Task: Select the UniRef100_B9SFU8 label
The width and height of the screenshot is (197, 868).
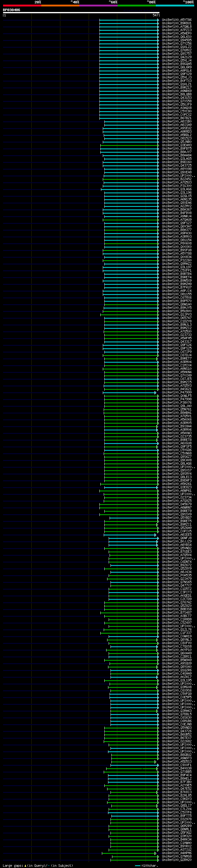Action: [x=176, y=250]
